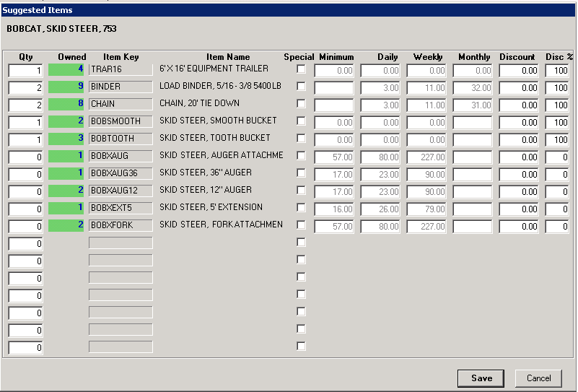Click Weekly rate field for CHAIN row

(426, 105)
